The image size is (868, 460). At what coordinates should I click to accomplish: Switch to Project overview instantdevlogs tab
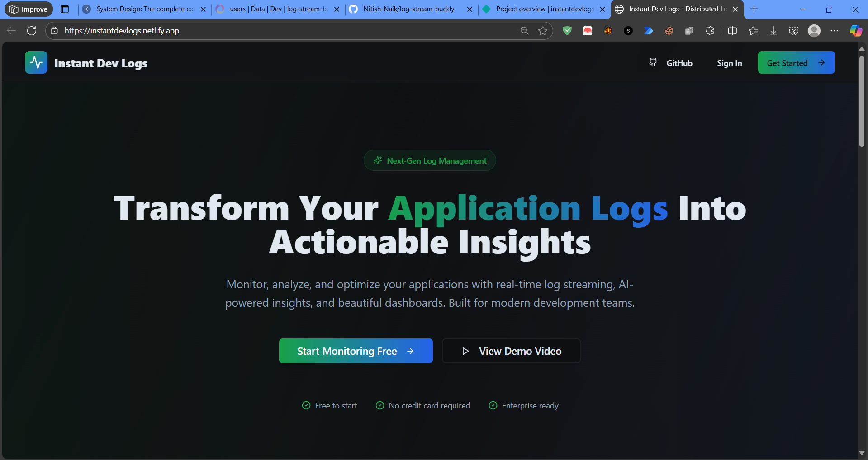[544, 9]
